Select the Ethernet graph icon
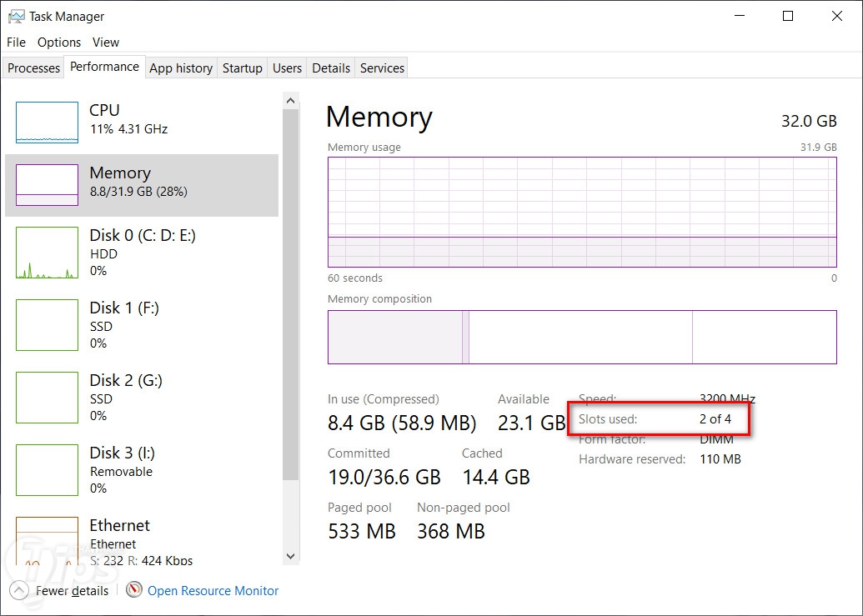This screenshot has height=616, width=863. 47,542
